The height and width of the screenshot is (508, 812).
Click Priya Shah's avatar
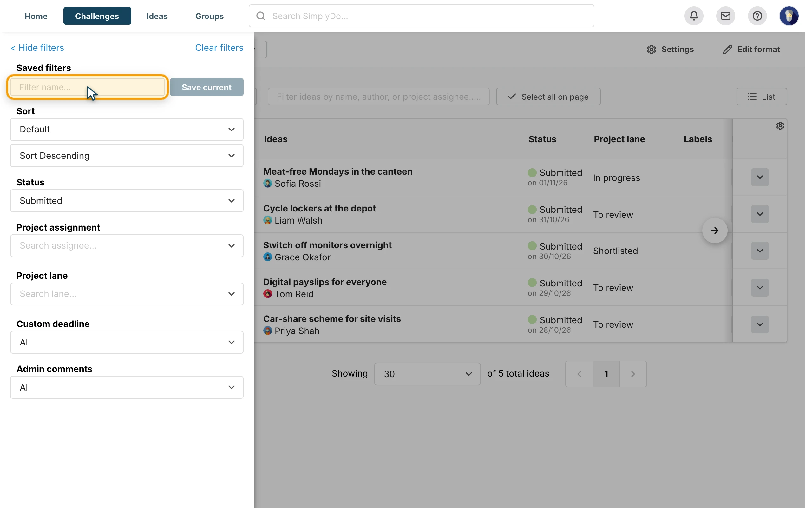coord(267,331)
